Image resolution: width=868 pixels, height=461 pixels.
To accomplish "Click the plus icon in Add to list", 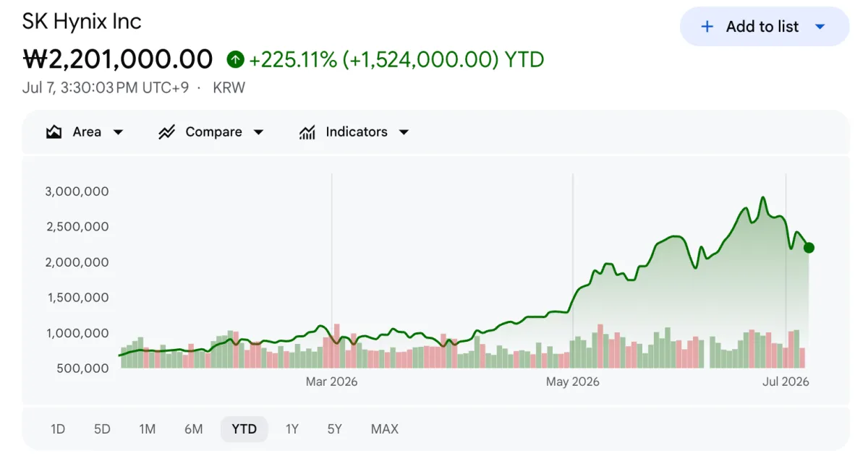I will tap(707, 27).
